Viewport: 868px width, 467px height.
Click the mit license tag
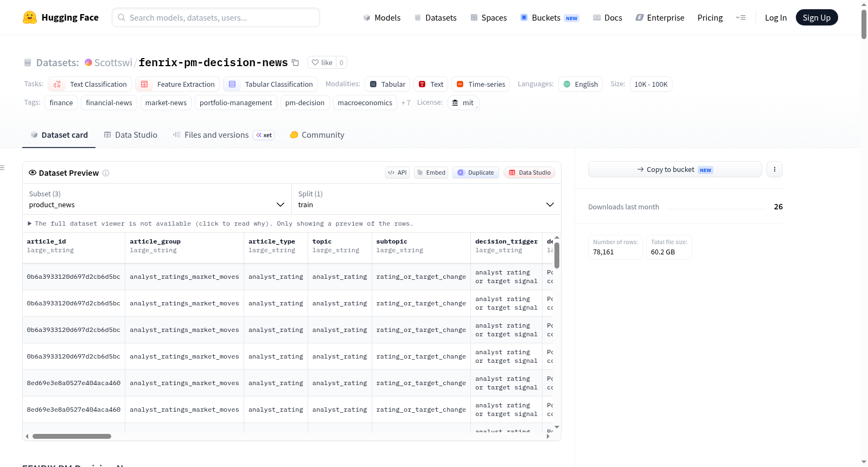[463, 103]
